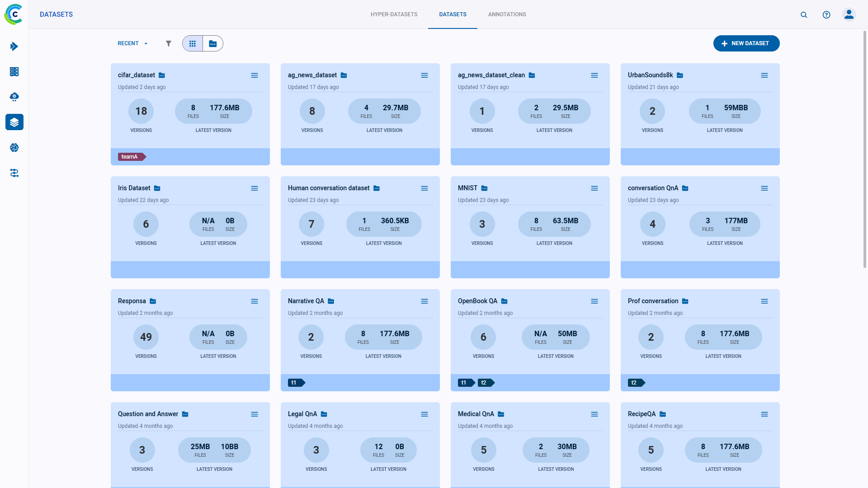Select the Pipelines icon in the sidebar

pyautogui.click(x=14, y=173)
